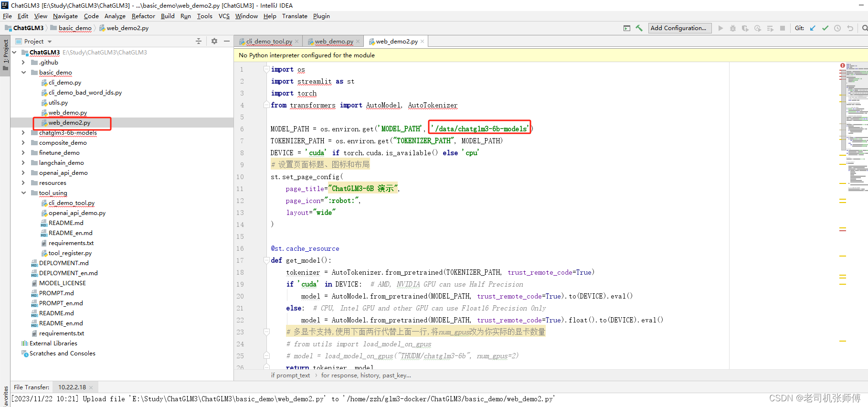Close the web_demo.py editor tab
Screen dimensions: 868x407
tap(358, 42)
